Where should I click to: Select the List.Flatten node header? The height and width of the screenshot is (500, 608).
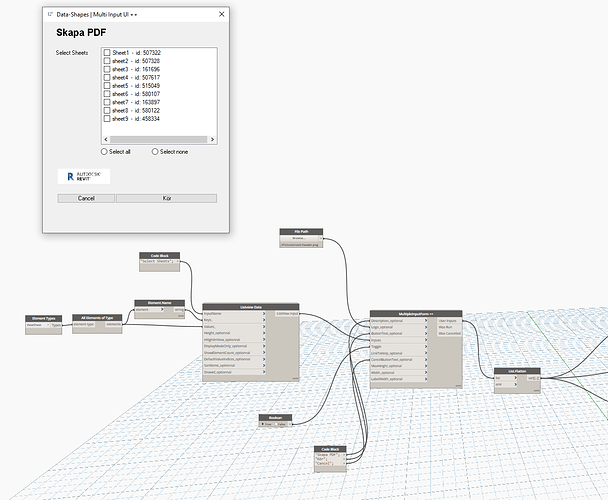(517, 371)
